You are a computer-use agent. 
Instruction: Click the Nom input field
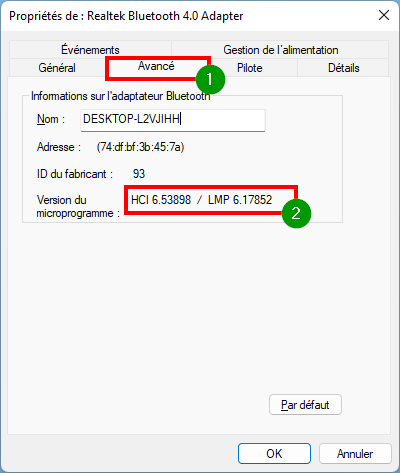tap(173, 120)
